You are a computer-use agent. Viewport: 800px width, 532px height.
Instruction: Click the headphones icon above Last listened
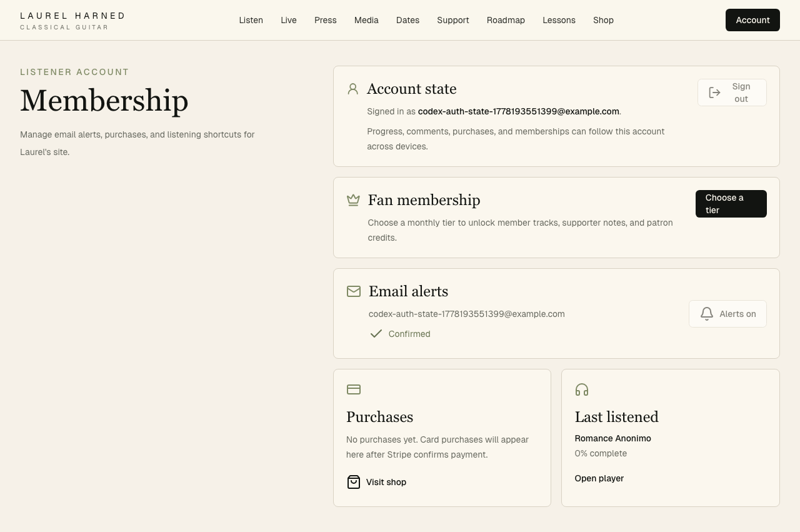582,389
